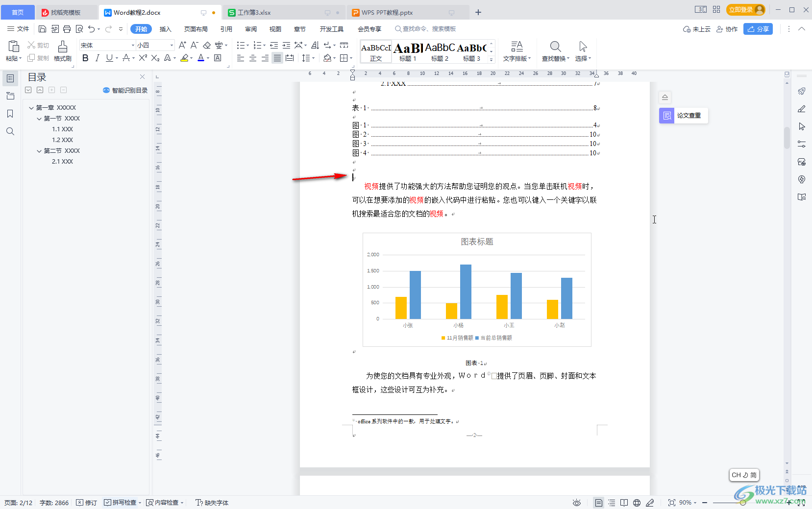Screen dimensions: 812x509
Task: Click the 分享 share button
Action: 758,29
